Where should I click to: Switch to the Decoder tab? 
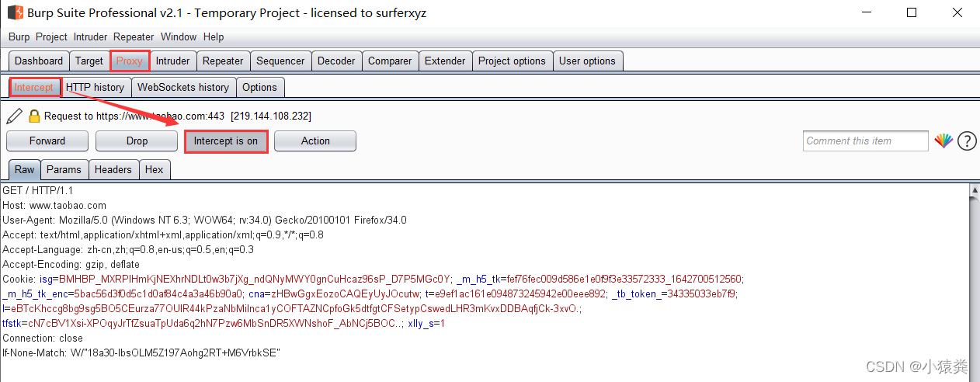[336, 61]
